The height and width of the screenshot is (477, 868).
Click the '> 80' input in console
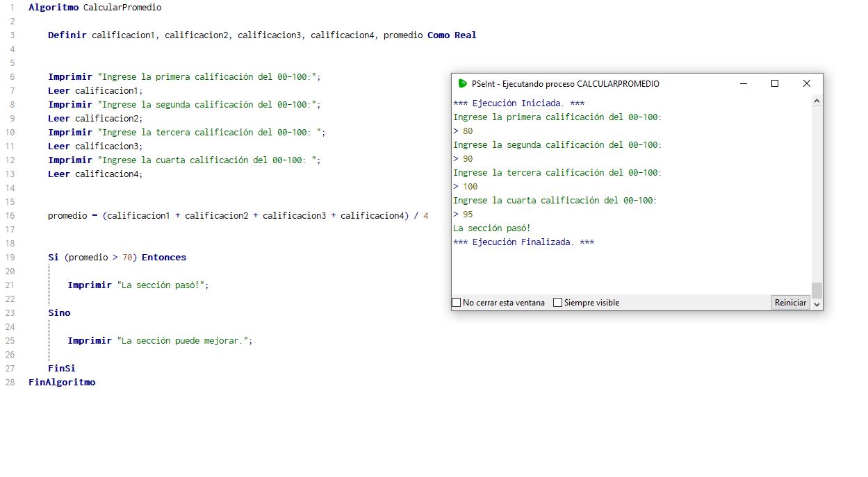click(463, 131)
